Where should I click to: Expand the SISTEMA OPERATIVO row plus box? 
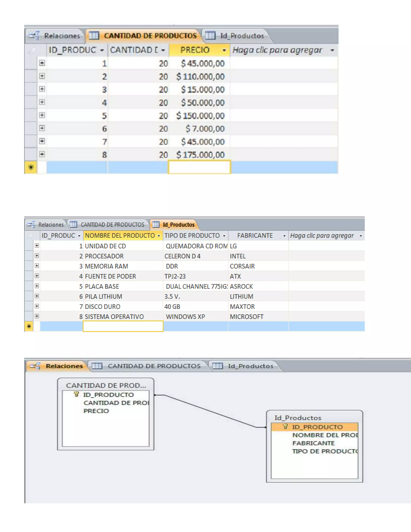pos(37,316)
